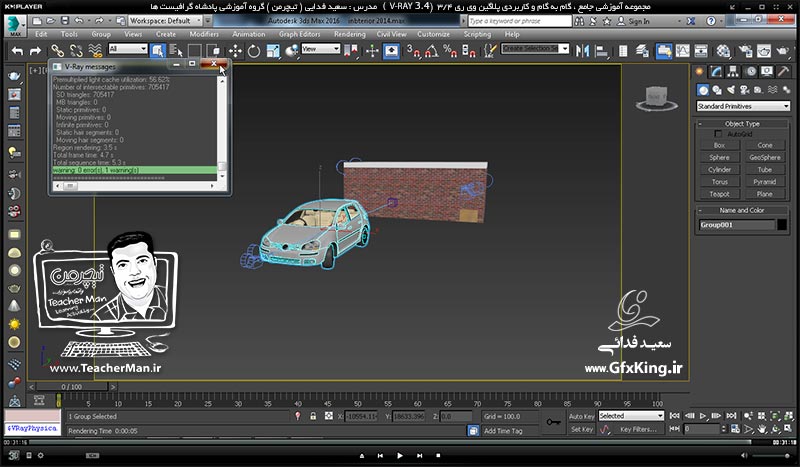Pick the Select and Rotate tool
The height and width of the screenshot is (467, 800).
(x=254, y=51)
